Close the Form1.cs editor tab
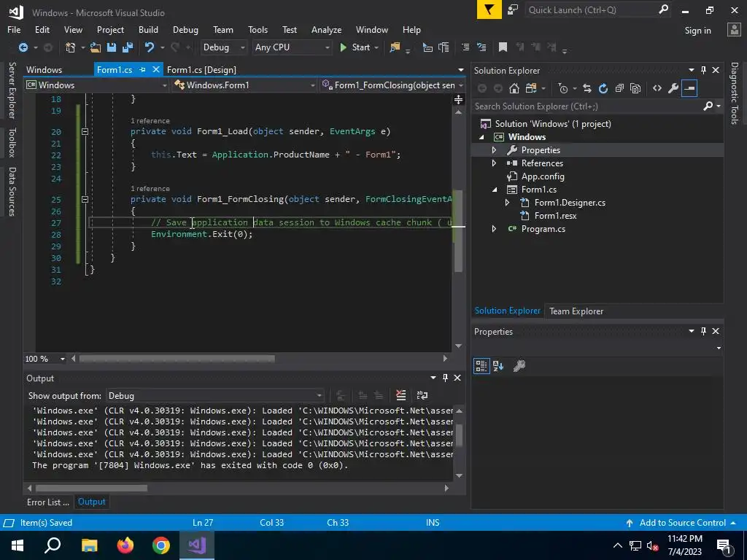The width and height of the screenshot is (747, 560). [155, 69]
